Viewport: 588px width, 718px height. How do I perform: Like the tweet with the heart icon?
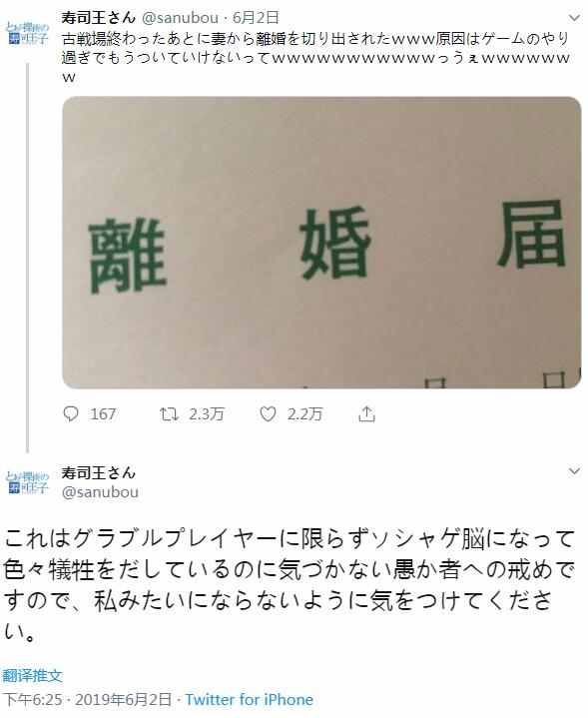pyautogui.click(x=268, y=414)
